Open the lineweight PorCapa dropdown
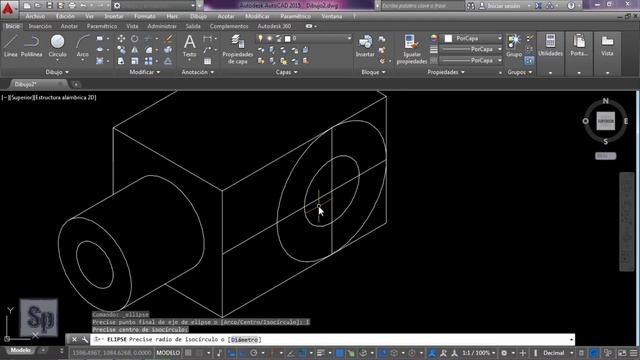The width and height of the screenshot is (640, 360). tap(471, 49)
